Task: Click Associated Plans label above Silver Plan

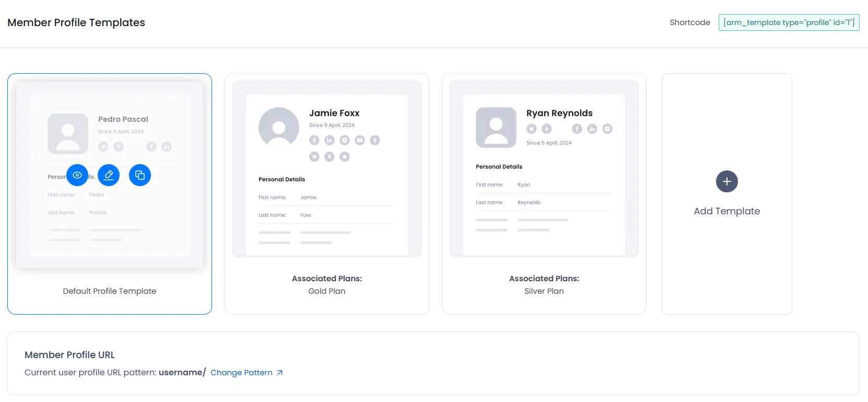Action: point(544,279)
